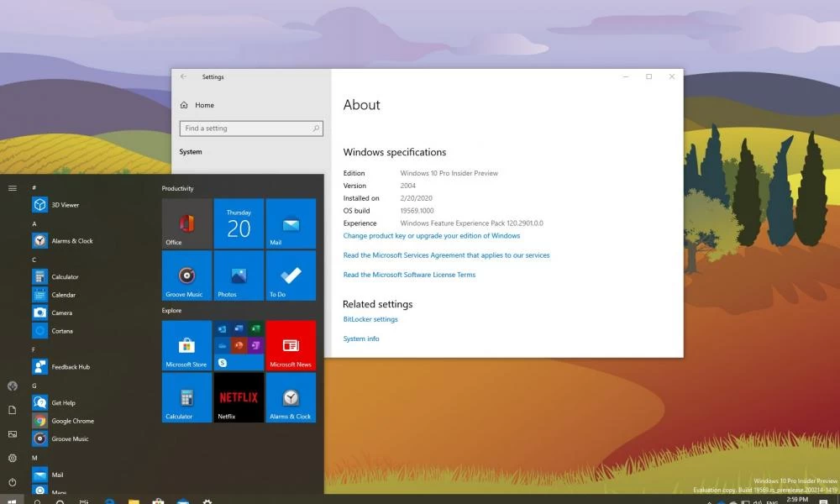
Task: Open the Thursday 20 calendar tile
Action: (x=239, y=223)
